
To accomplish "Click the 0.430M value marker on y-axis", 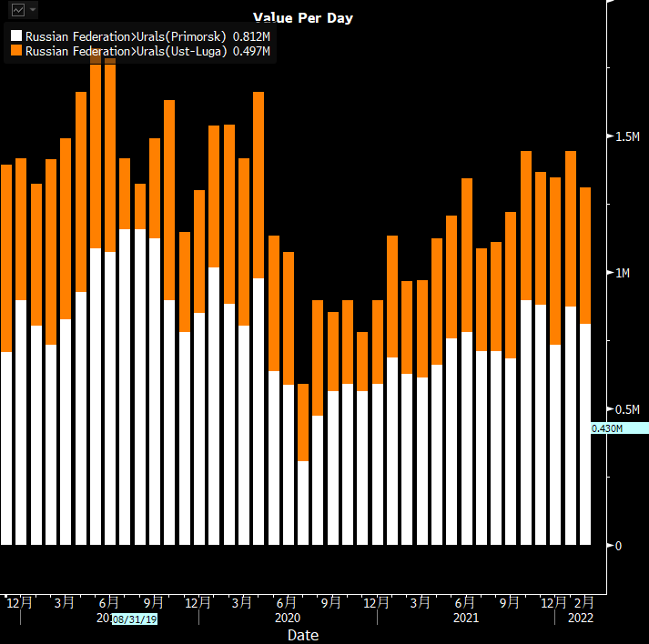I will click(607, 428).
